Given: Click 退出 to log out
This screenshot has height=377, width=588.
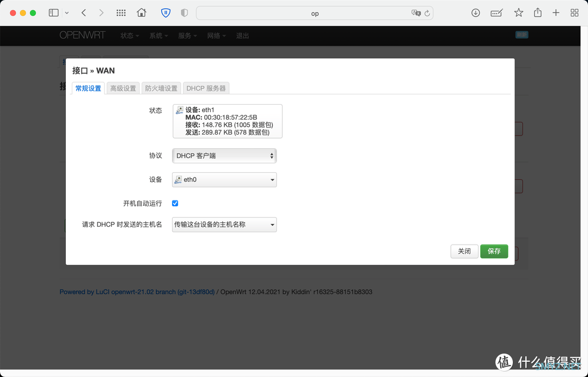Looking at the screenshot, I should point(242,35).
